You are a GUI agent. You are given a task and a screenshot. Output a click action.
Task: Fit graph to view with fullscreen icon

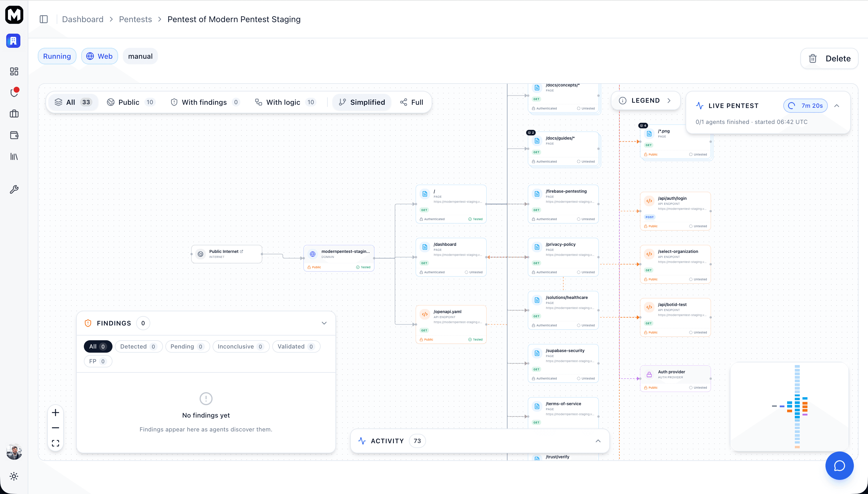pyautogui.click(x=55, y=443)
